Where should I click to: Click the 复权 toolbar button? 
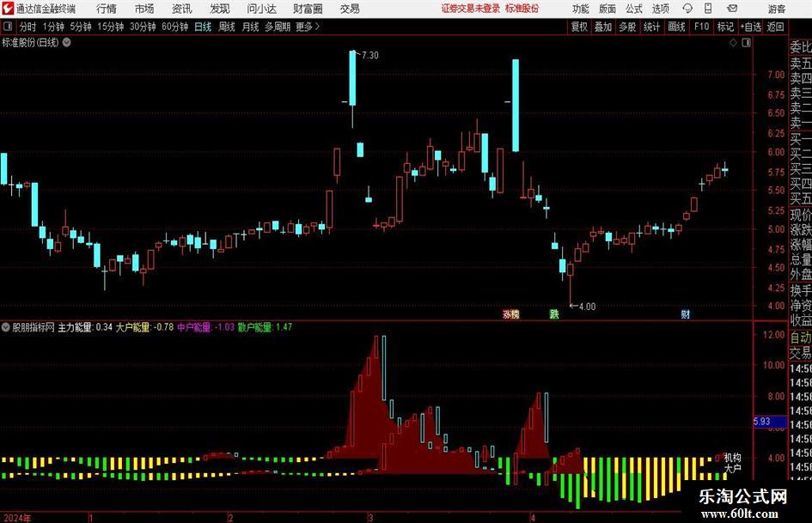(579, 27)
